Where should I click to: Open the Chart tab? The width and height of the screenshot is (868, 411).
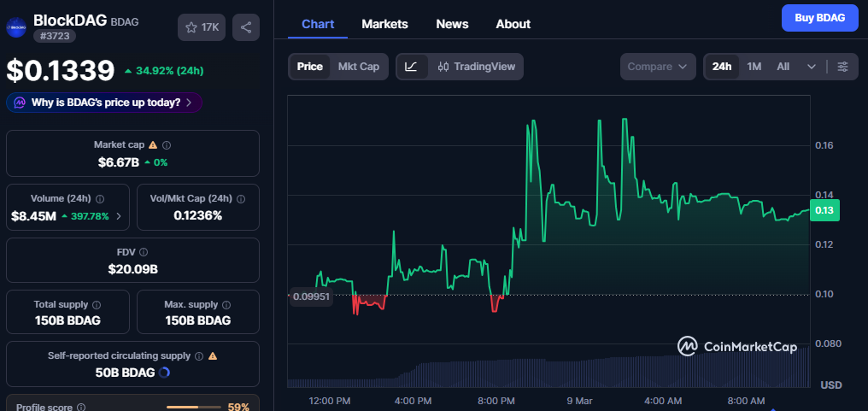point(318,25)
